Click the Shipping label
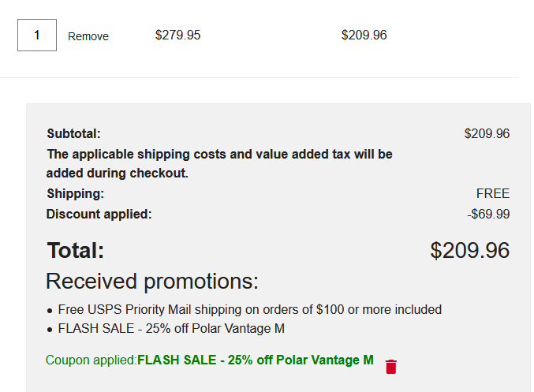The image size is (534, 392). tap(75, 193)
